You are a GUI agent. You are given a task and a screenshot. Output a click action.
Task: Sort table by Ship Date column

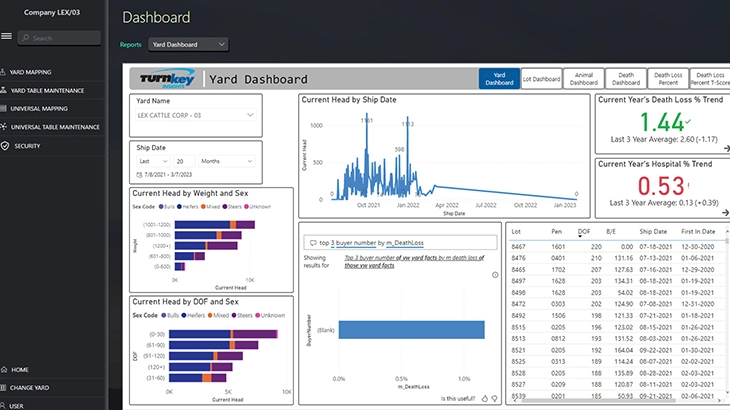coord(653,231)
